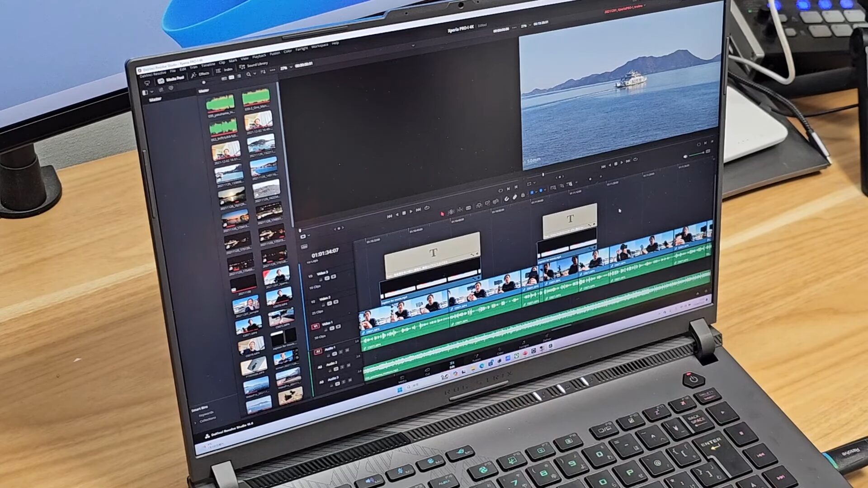Open the Media Pool panel
868x488 pixels.
(x=170, y=80)
